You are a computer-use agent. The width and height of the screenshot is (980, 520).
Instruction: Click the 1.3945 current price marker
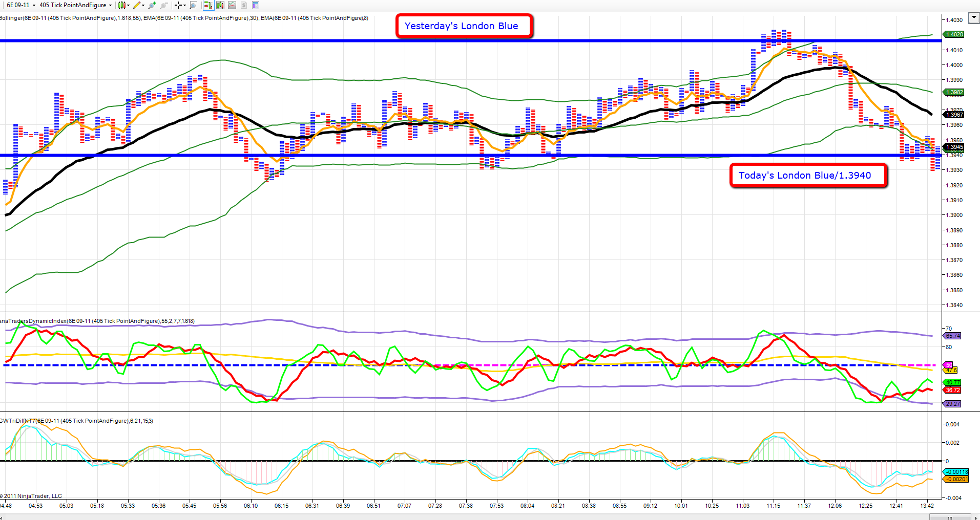pyautogui.click(x=954, y=147)
